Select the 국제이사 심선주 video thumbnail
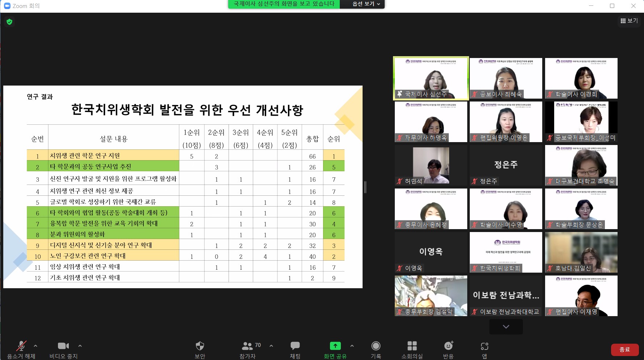Screen dimensions: 644x360 [431, 78]
